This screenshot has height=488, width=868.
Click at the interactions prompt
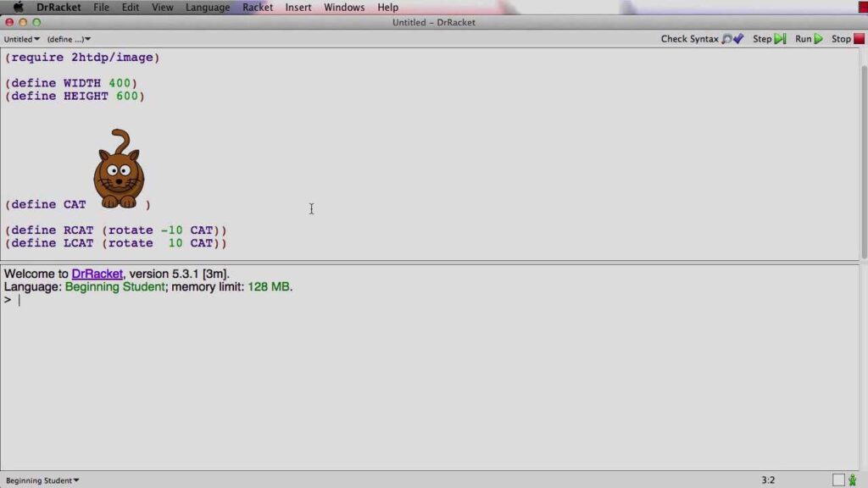pyautogui.click(x=19, y=300)
